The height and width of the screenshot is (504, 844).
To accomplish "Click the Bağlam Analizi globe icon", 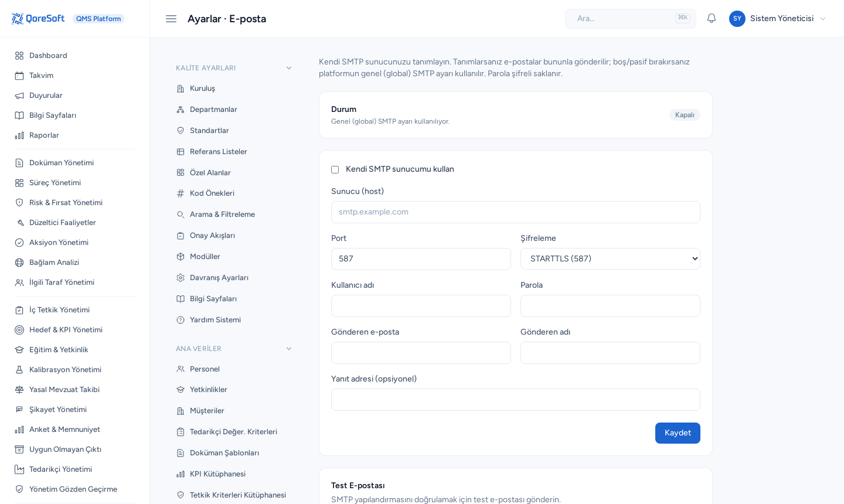I will tap(19, 263).
